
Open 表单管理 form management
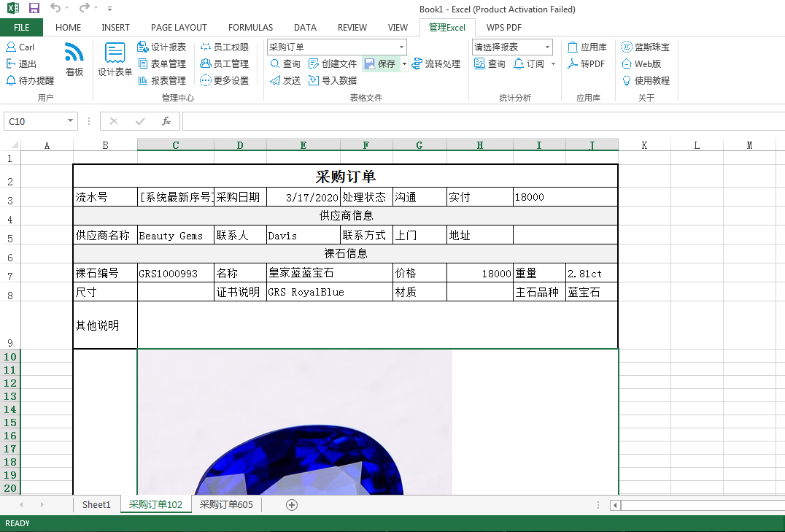[162, 63]
